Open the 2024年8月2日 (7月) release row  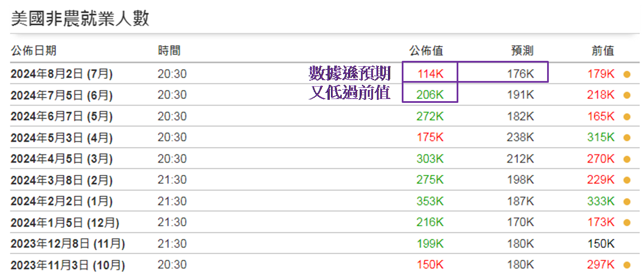coord(61,74)
